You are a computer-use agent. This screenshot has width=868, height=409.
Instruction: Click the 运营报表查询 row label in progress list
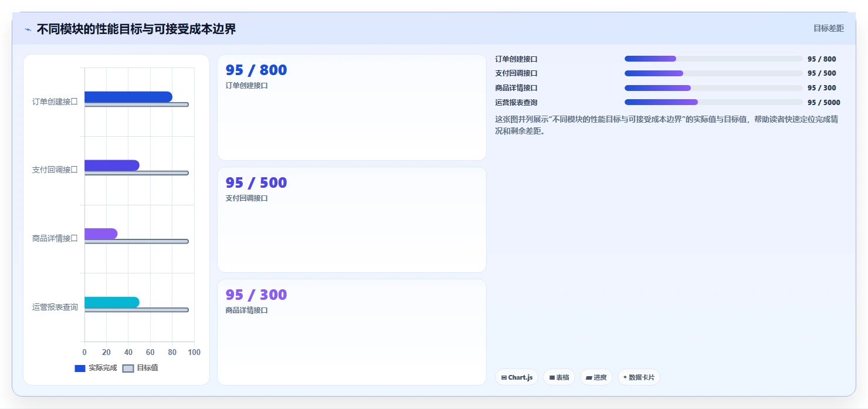click(x=516, y=103)
